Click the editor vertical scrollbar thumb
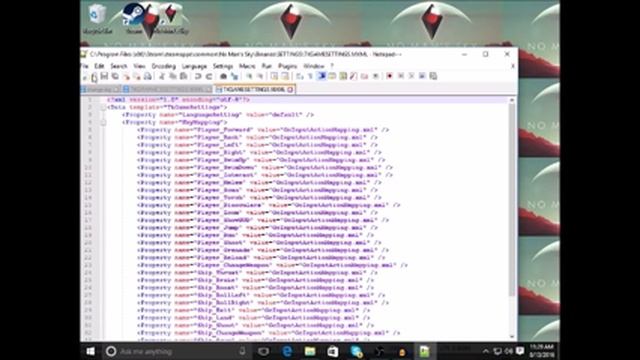 tap(512, 200)
